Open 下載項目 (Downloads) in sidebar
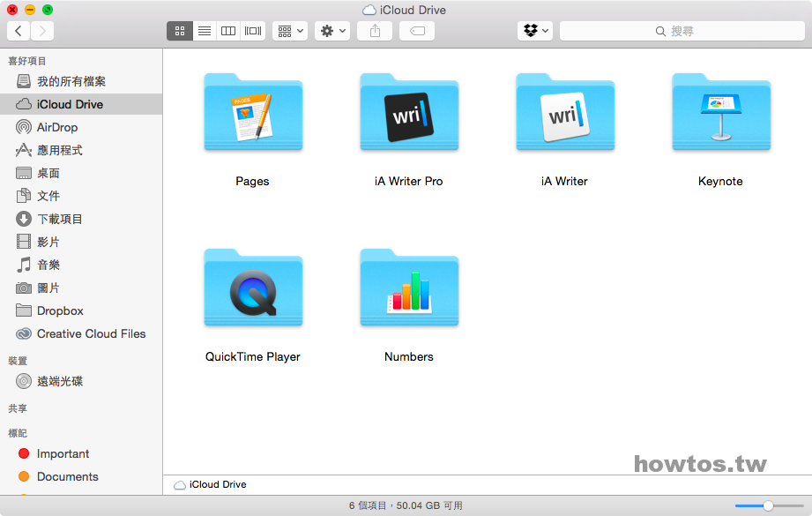The width and height of the screenshot is (812, 516). (81, 219)
